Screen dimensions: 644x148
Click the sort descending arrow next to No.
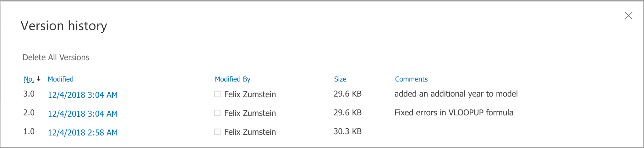pos(39,79)
